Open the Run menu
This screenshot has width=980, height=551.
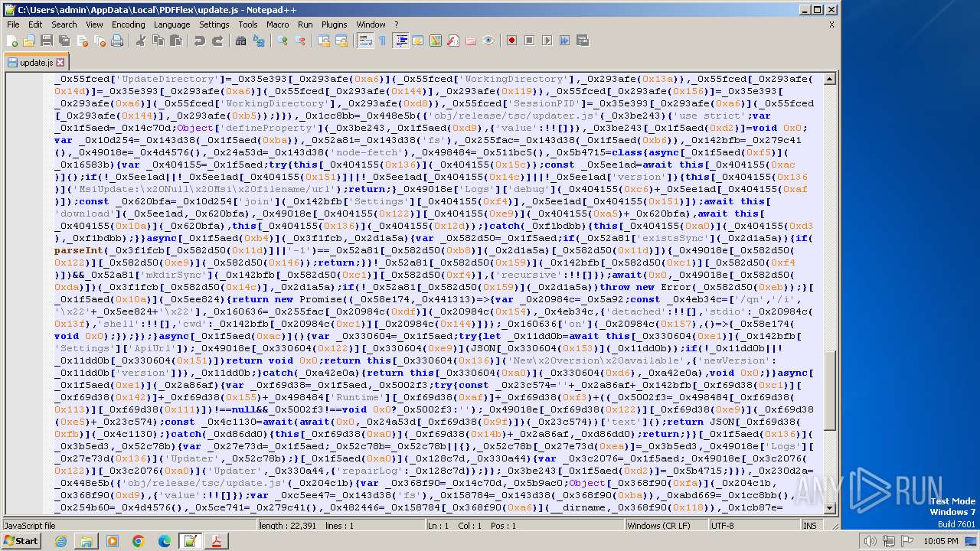[305, 24]
